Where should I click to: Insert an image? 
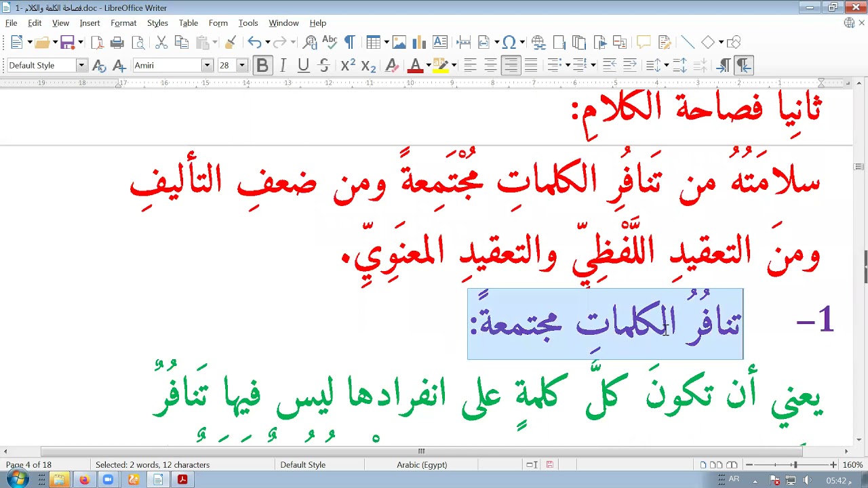coord(399,43)
